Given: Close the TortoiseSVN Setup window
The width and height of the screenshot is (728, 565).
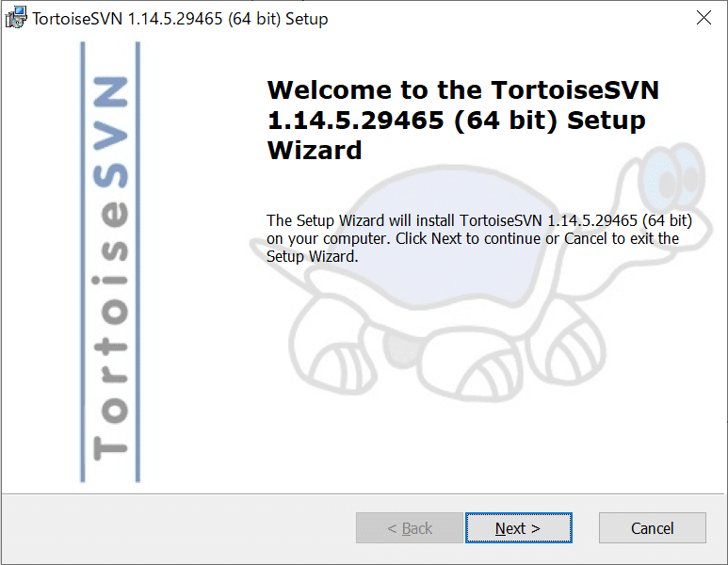Looking at the screenshot, I should 704,18.
